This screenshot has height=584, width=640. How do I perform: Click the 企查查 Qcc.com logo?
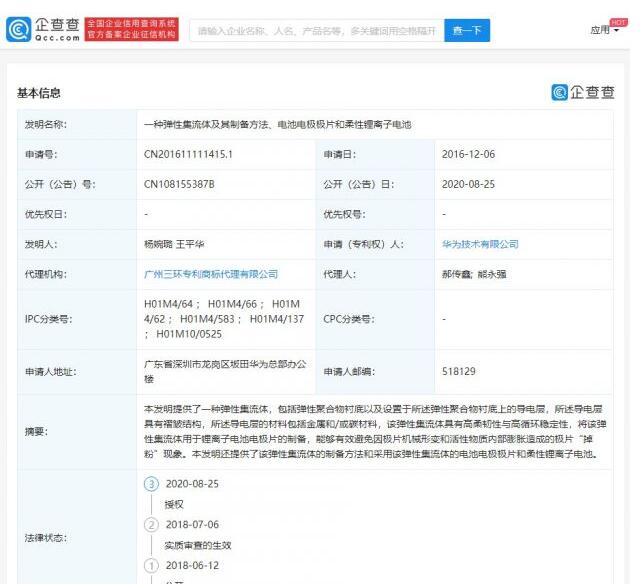(x=43, y=29)
